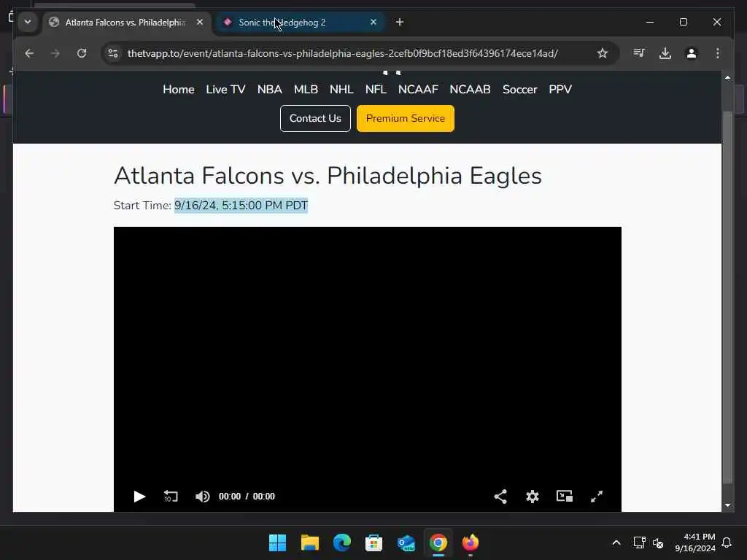Bookmark this page with star icon
The width and height of the screenshot is (747, 560).
click(x=603, y=53)
